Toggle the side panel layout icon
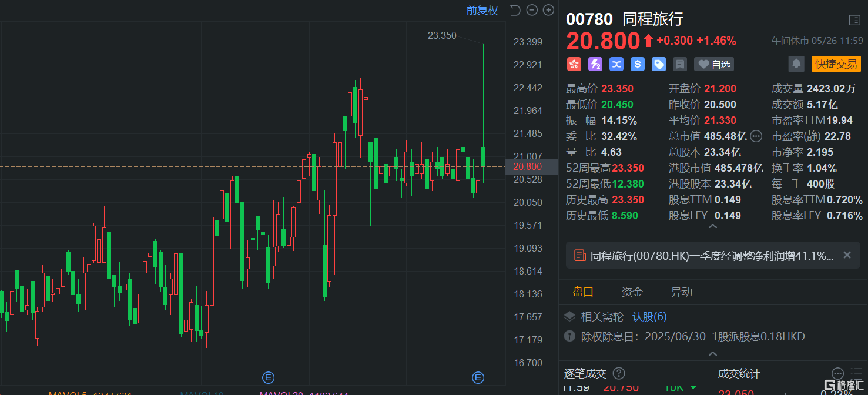 (x=854, y=20)
